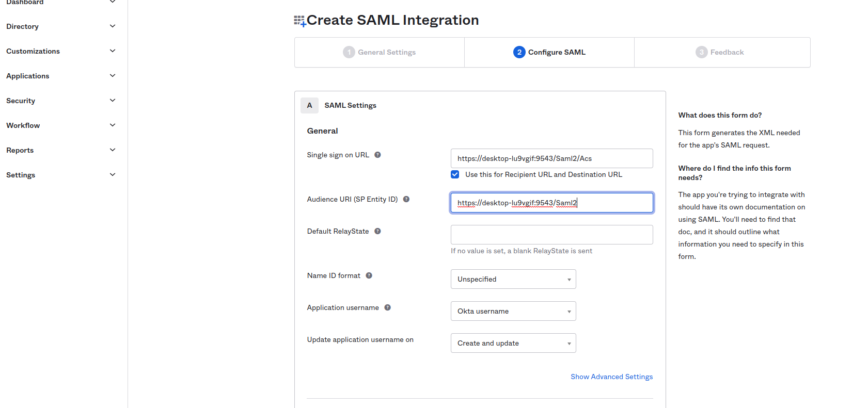The width and height of the screenshot is (868, 408).
Task: Click into the Audience URI field
Action: pos(551,203)
